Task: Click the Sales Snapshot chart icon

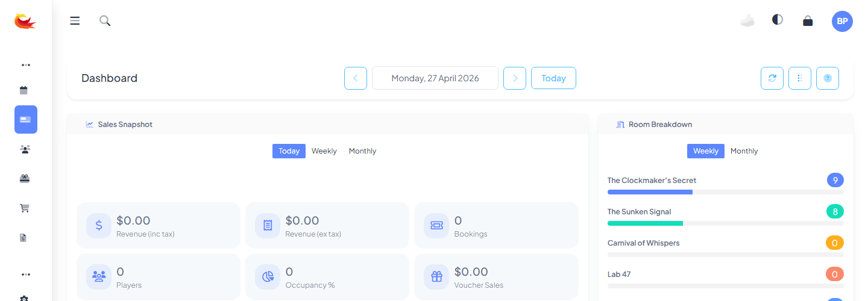Action: pos(90,125)
